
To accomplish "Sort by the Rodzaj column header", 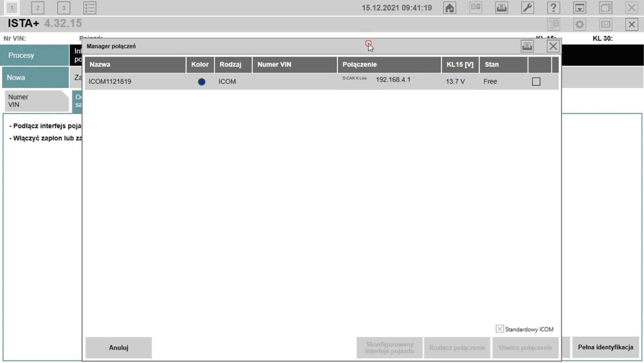I will (x=233, y=64).
